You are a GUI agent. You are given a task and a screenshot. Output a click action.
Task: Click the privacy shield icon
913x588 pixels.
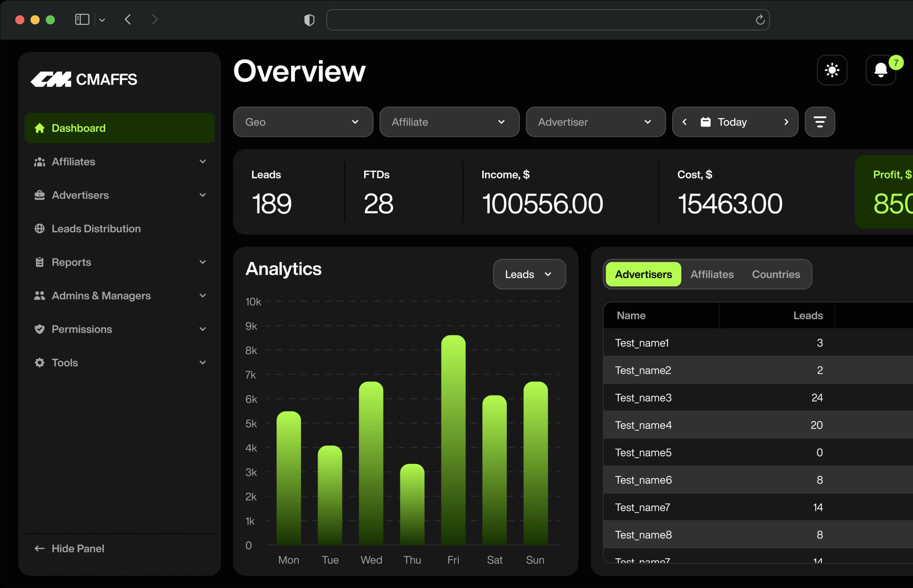[309, 20]
